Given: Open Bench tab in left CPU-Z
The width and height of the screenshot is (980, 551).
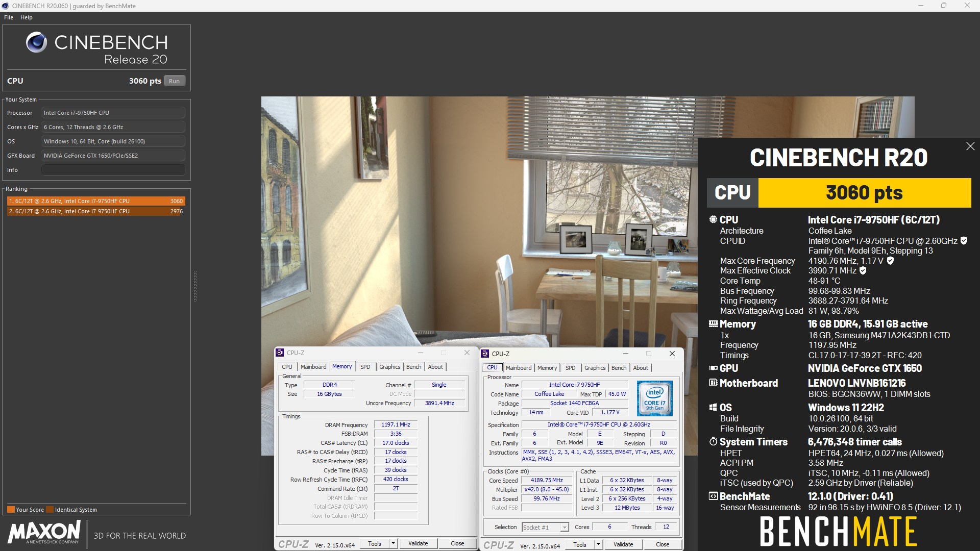Looking at the screenshot, I should pyautogui.click(x=414, y=367).
